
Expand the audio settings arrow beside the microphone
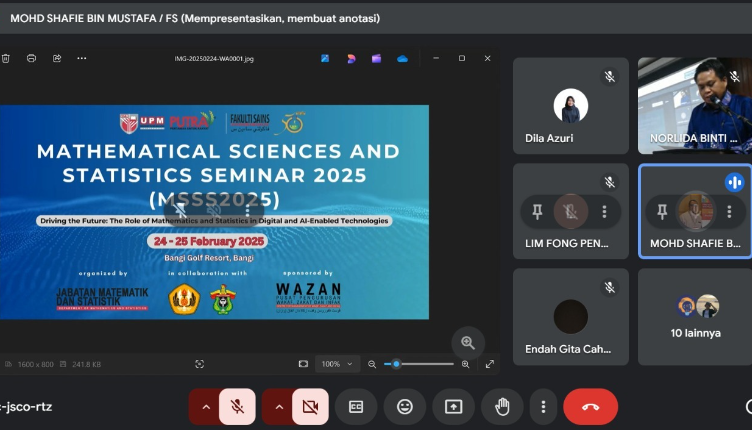point(205,407)
